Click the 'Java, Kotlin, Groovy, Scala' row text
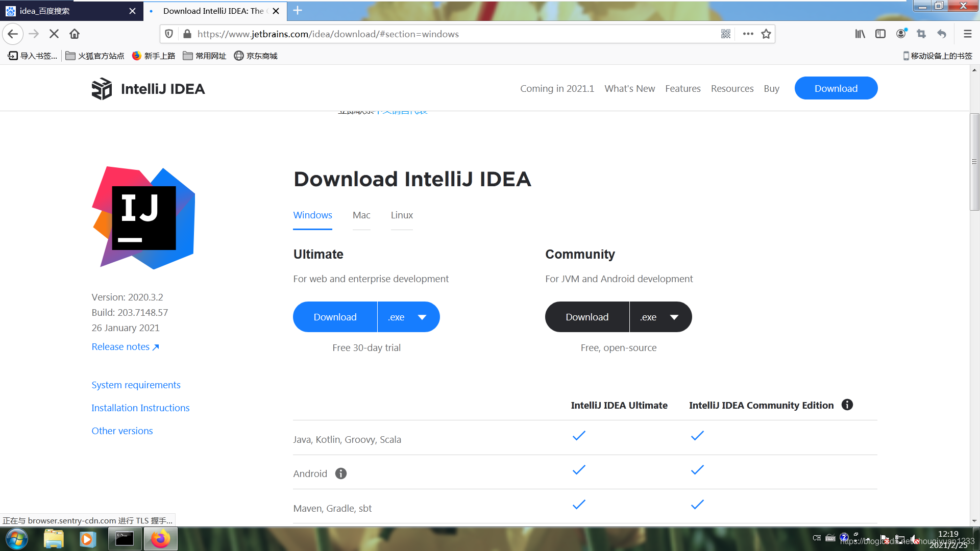The width and height of the screenshot is (980, 551). 347,439
